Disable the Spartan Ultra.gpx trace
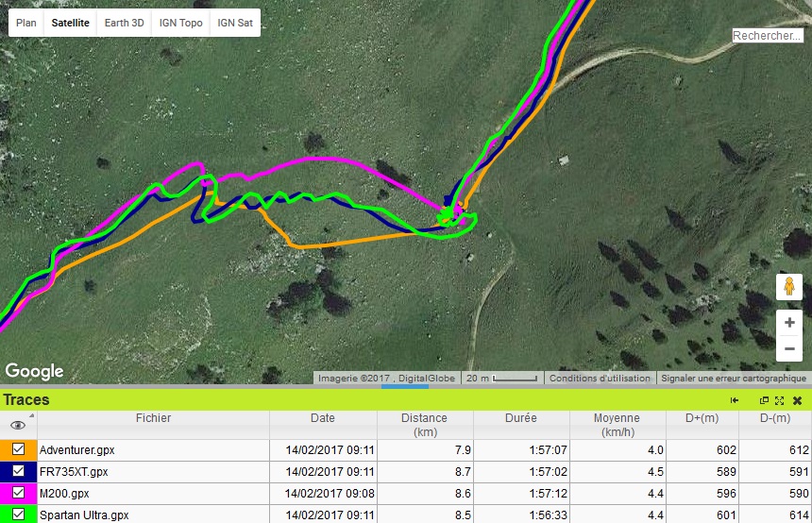Viewport: 812px width, 523px height. coord(18,515)
